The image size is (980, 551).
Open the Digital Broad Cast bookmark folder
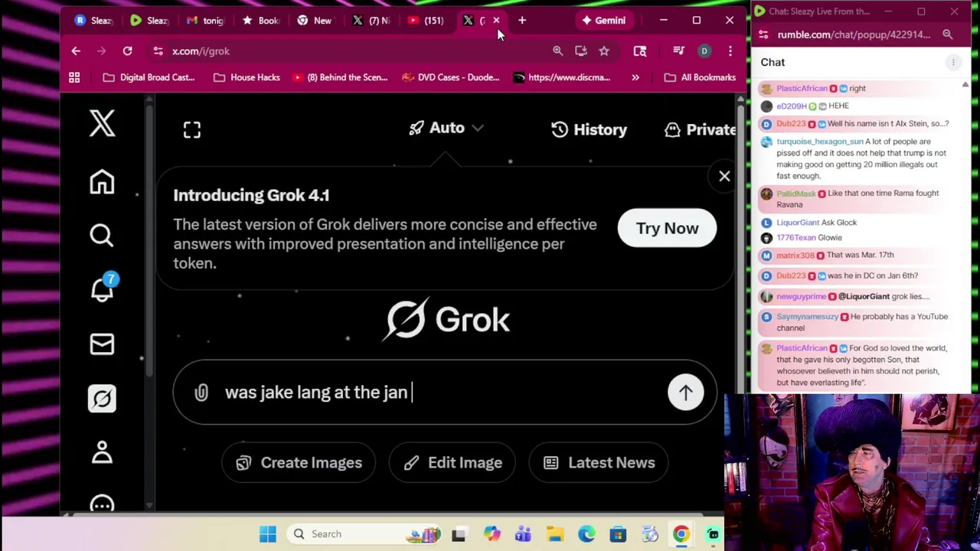click(149, 77)
